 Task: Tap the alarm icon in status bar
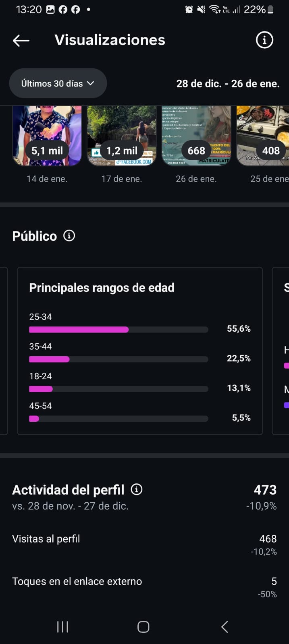click(x=189, y=10)
